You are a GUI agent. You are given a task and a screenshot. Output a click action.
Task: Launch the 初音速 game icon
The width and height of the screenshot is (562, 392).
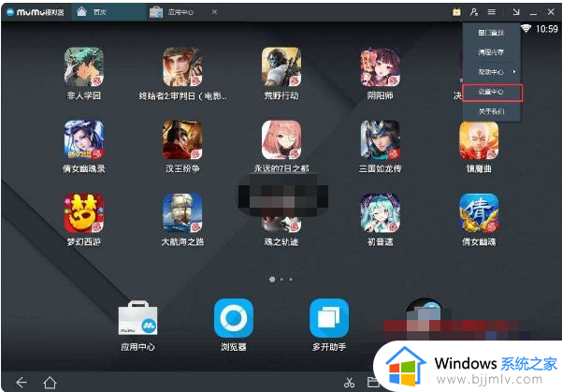click(381, 213)
